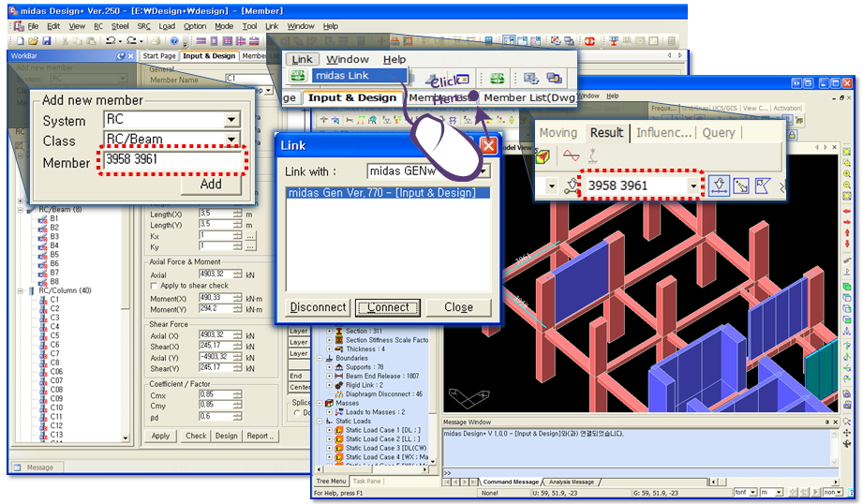Print via the printer toolbar icon
Image resolution: width=863 pixels, height=504 pixels.
156,40
